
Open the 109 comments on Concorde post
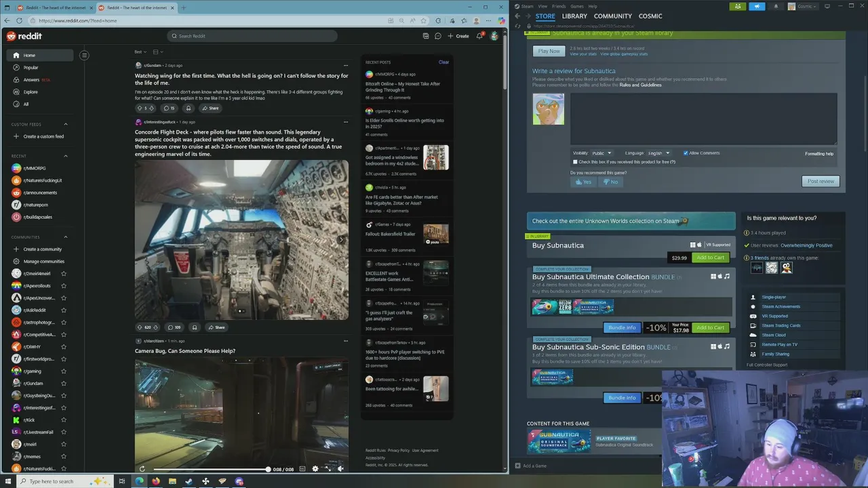pyautogui.click(x=174, y=327)
